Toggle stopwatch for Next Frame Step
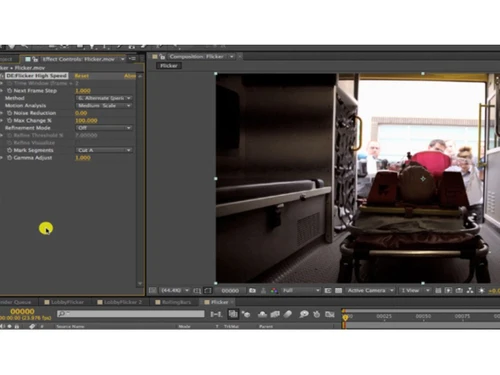Screen dimensions: 500x375 click(x=9, y=91)
